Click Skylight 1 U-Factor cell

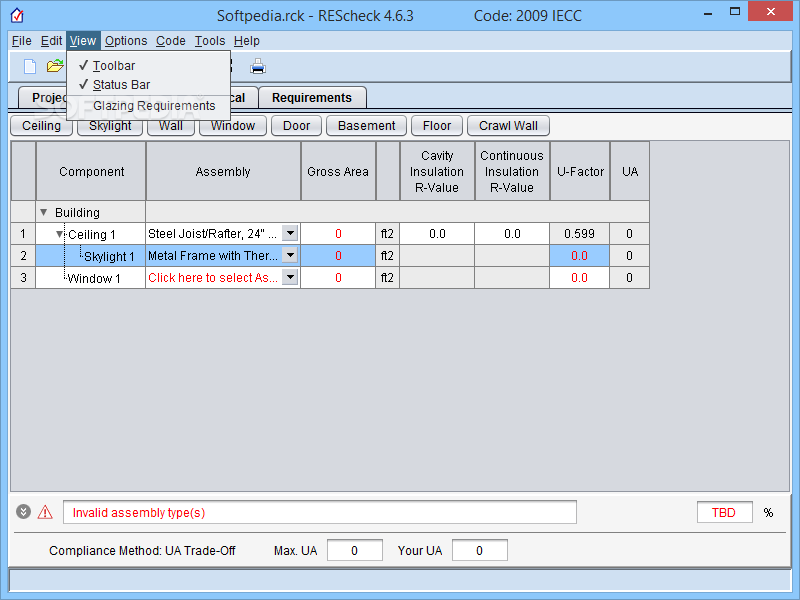[x=579, y=256]
